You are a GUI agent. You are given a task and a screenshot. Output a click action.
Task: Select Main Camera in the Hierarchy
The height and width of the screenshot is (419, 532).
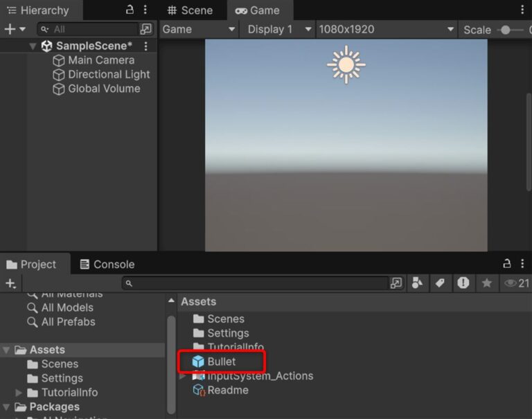pos(101,60)
